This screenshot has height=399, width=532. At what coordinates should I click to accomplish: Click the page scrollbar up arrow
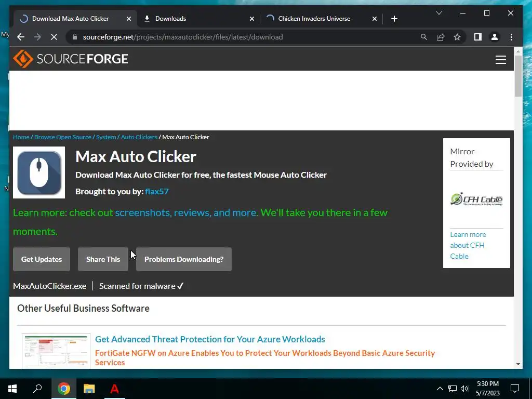point(518,51)
